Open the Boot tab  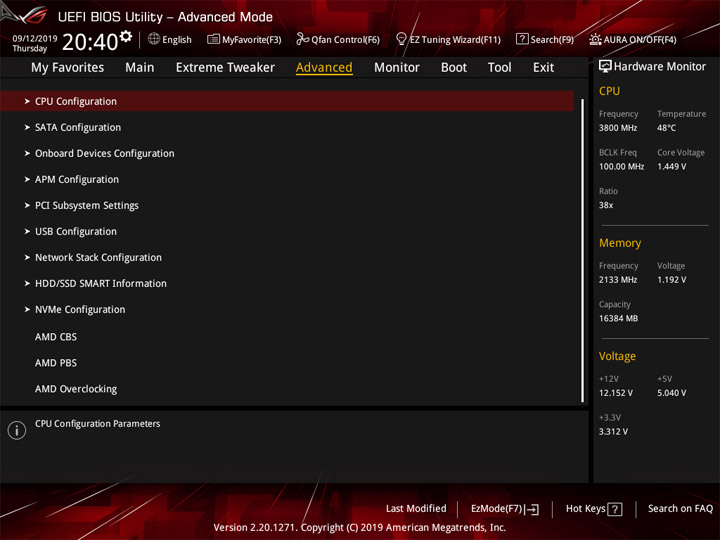(x=454, y=68)
